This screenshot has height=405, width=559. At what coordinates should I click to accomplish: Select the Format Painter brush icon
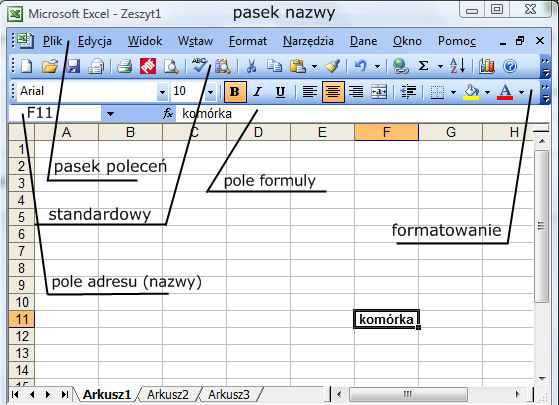pos(332,66)
